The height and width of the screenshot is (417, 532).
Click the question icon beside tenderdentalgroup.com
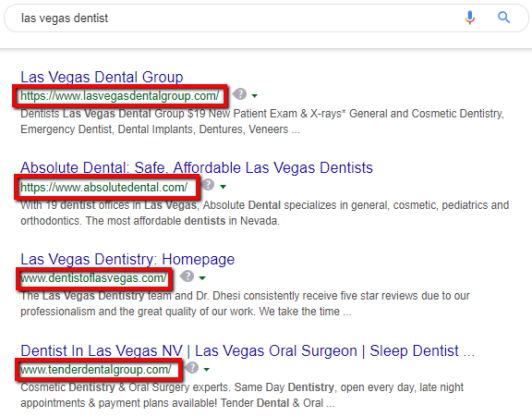(192, 367)
